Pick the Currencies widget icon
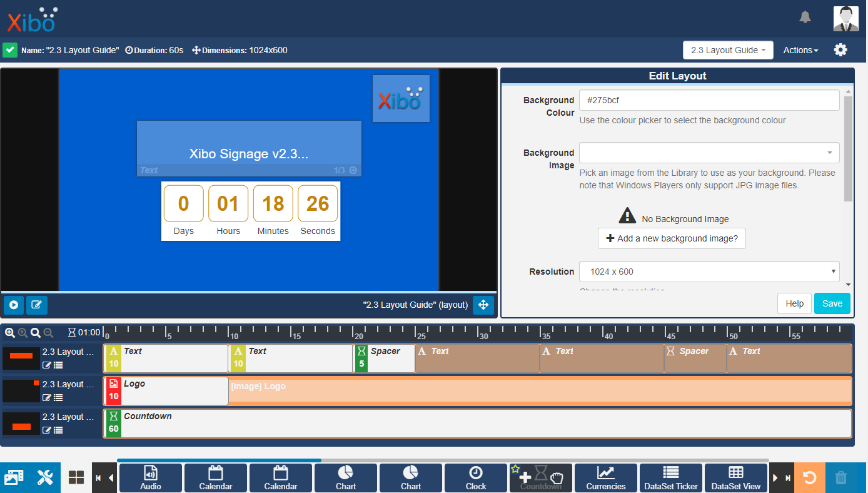 tap(605, 478)
